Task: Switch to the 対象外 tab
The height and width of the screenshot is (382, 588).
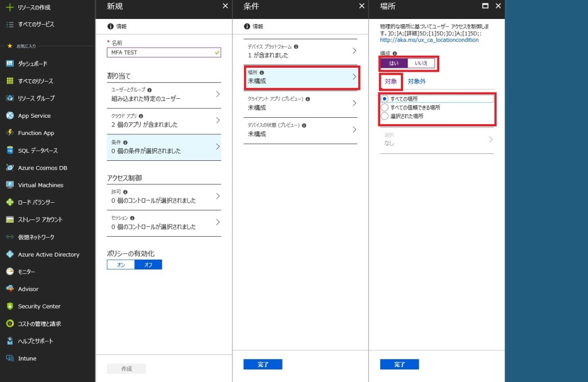Action: tap(417, 81)
